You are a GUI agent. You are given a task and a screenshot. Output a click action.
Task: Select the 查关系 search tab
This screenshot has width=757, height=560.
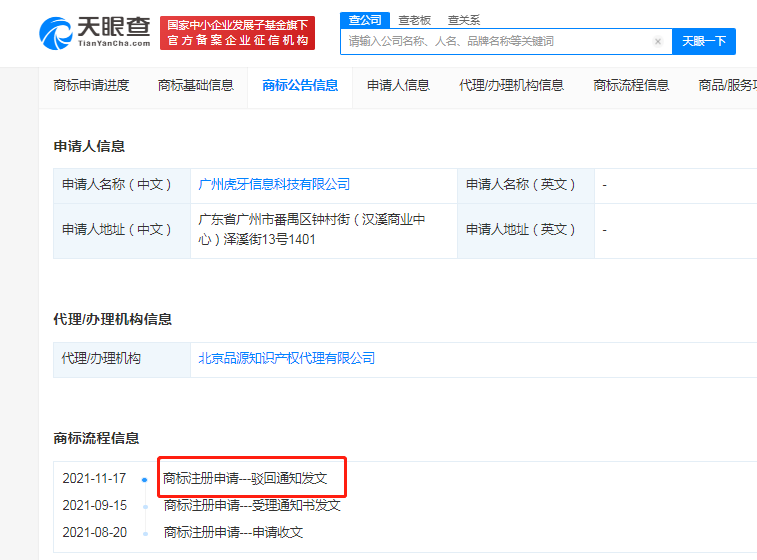(x=464, y=20)
